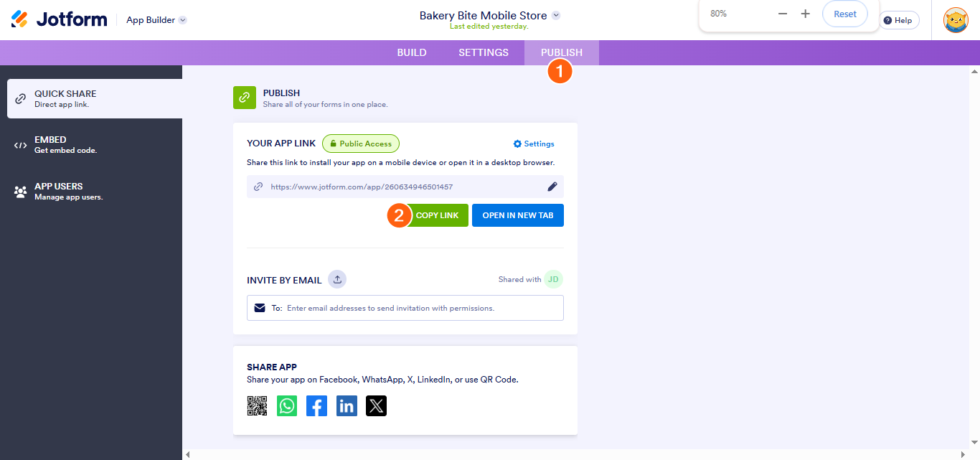Viewport: 980px width, 460px height.
Task: Share app on Facebook icon
Action: pos(316,406)
